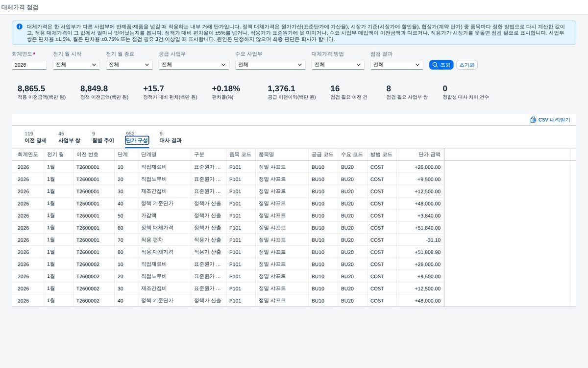Click the 방법 코드 column header
588x368 pixels.
pos(382,155)
